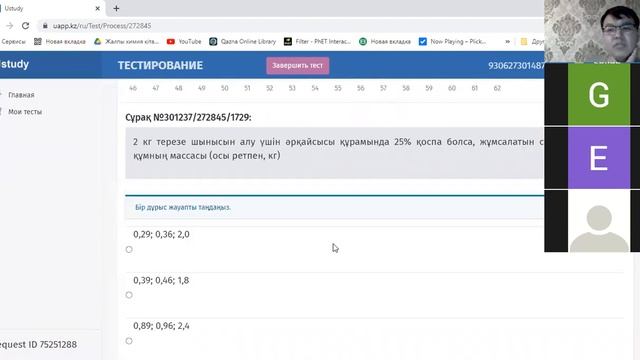Open Now Playing - Plickers bookmark

pos(452,42)
